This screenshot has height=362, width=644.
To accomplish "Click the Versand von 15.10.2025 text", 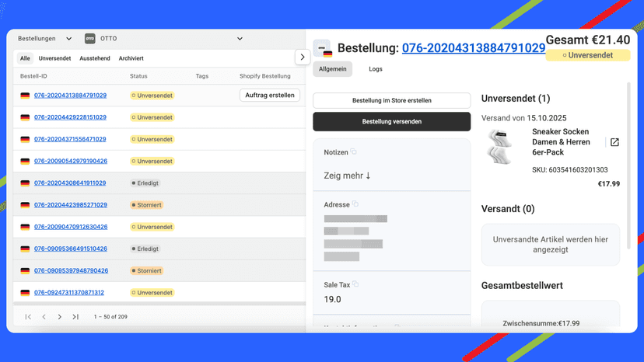I will pos(523,118).
